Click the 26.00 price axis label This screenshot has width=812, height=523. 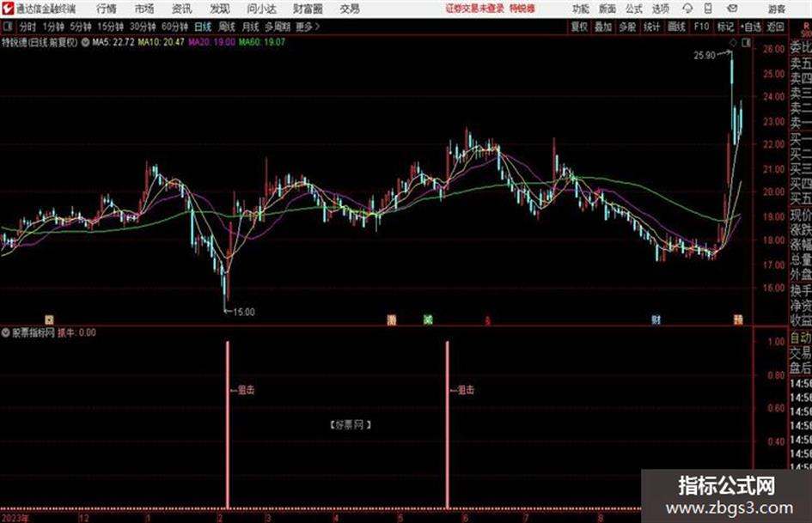[773, 49]
